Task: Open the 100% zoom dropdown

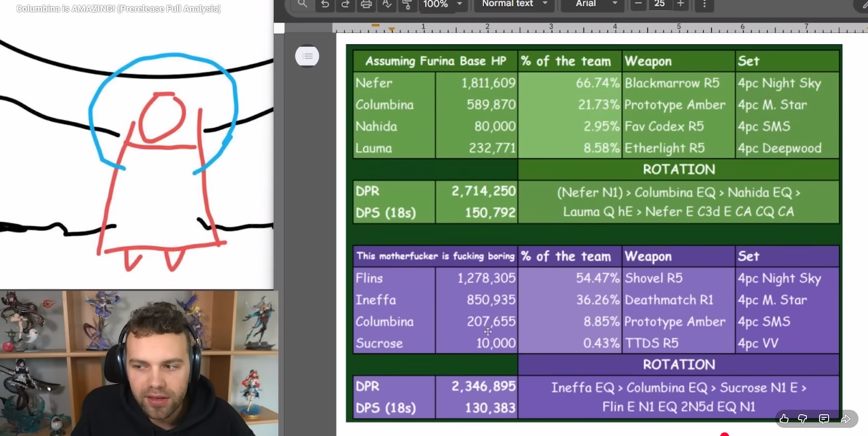Action: pos(443,4)
